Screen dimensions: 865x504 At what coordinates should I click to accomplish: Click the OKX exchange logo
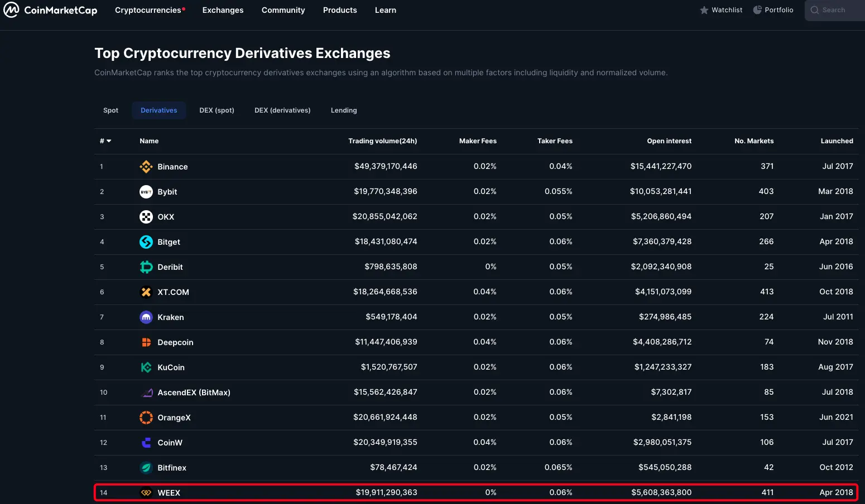(x=146, y=217)
